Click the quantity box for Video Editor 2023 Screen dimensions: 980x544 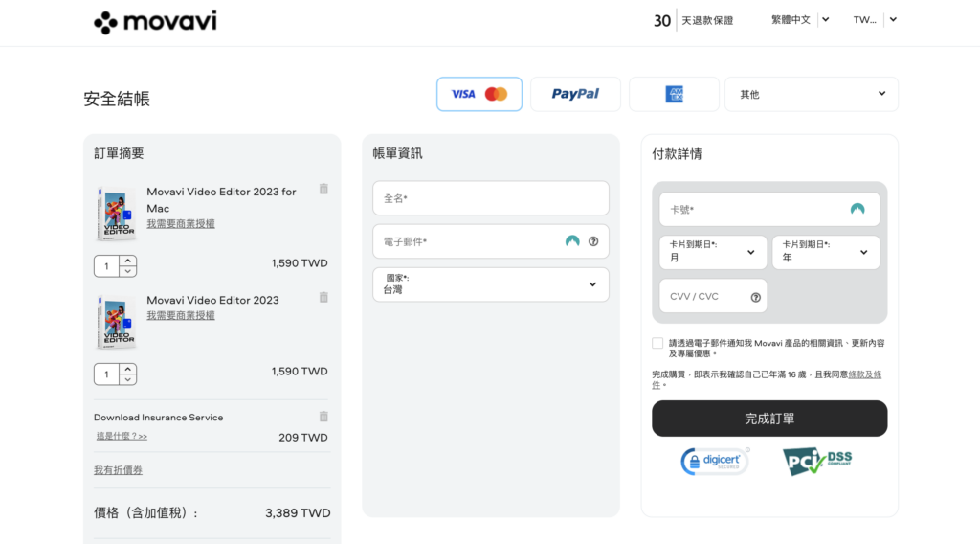pos(107,374)
